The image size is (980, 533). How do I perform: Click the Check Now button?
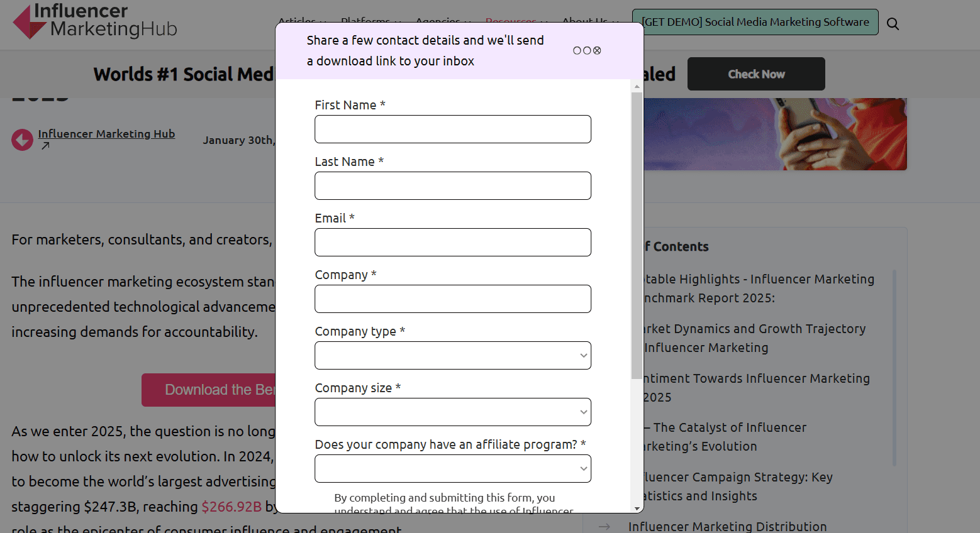coord(756,74)
